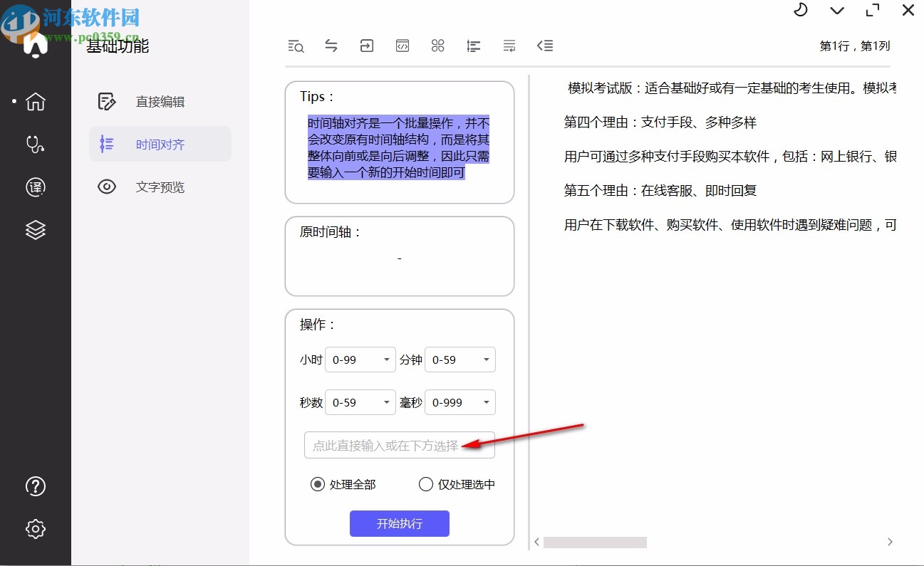Click the stethoscope check icon in the sidebar
This screenshot has height=566, width=924.
point(35,145)
